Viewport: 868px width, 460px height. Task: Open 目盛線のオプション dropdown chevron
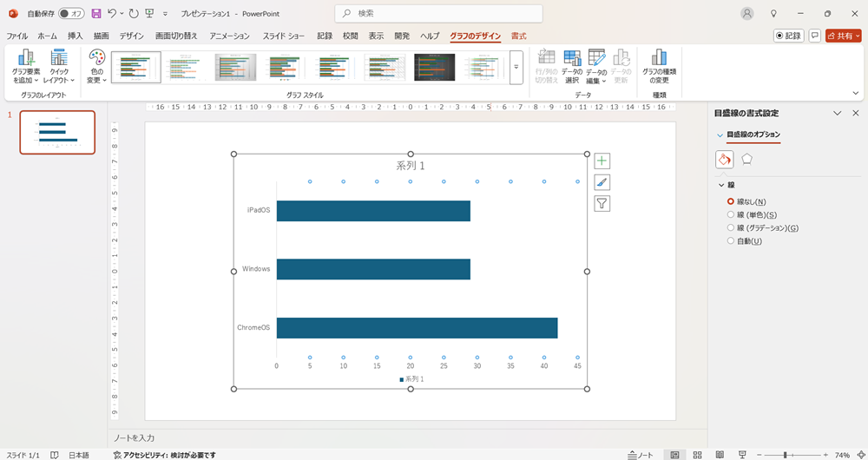pos(720,135)
